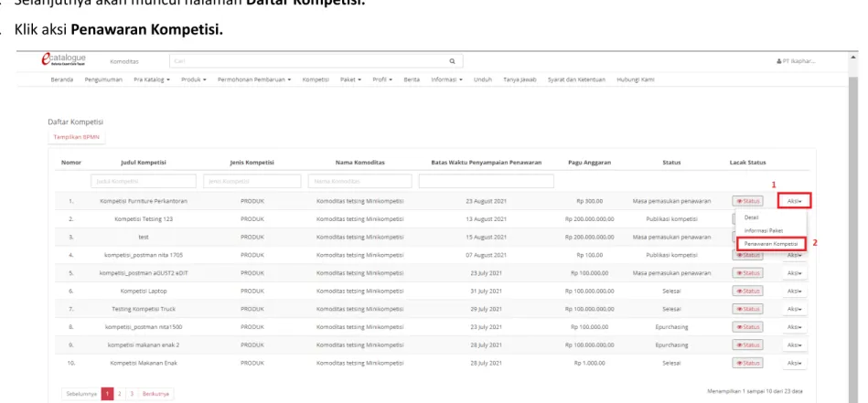Open Status tracking for Testing Kompetisi Truck
Viewport: 868px width, 403px height.
click(x=747, y=309)
